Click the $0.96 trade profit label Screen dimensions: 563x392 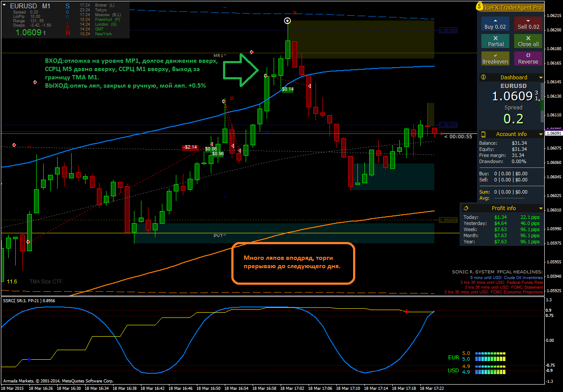(x=218, y=153)
